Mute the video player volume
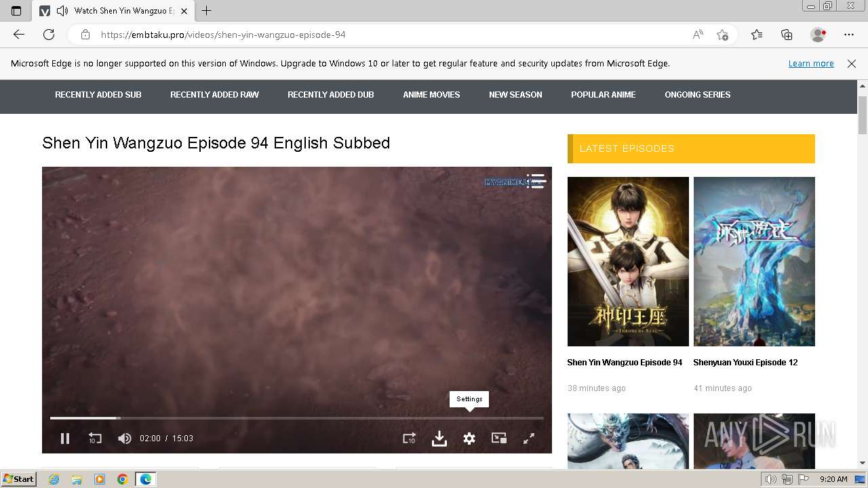Screen dimensions: 868x488 click(124, 439)
